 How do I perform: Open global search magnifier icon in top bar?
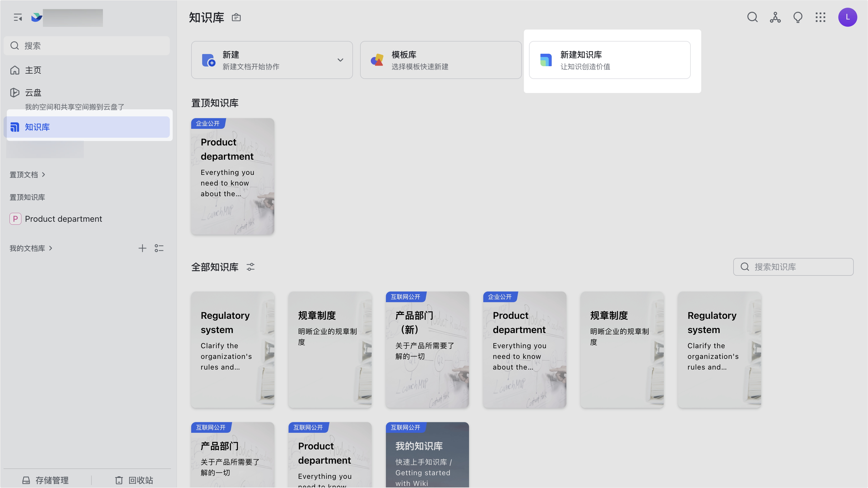[x=752, y=17]
